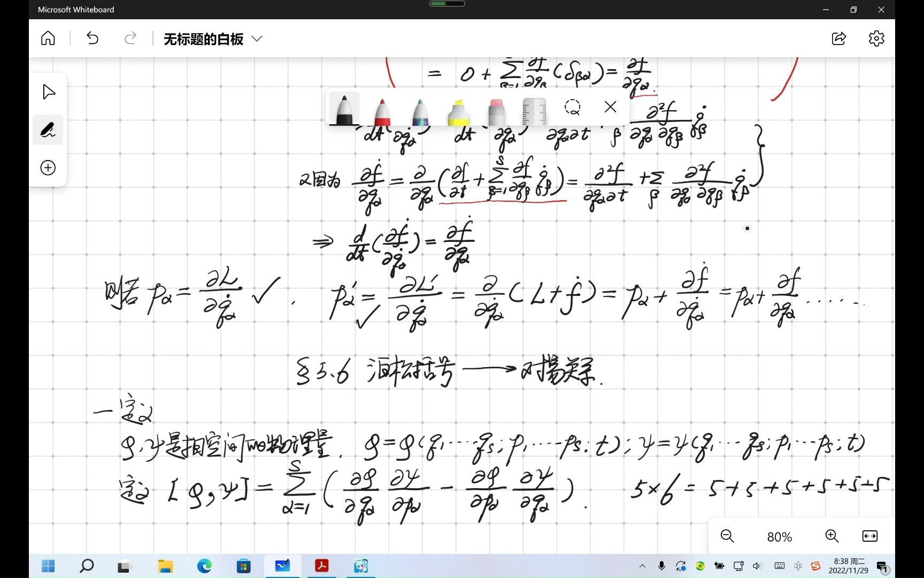This screenshot has height=578, width=924.
Task: Switch to the Select pointer tool
Action: pos(48,92)
